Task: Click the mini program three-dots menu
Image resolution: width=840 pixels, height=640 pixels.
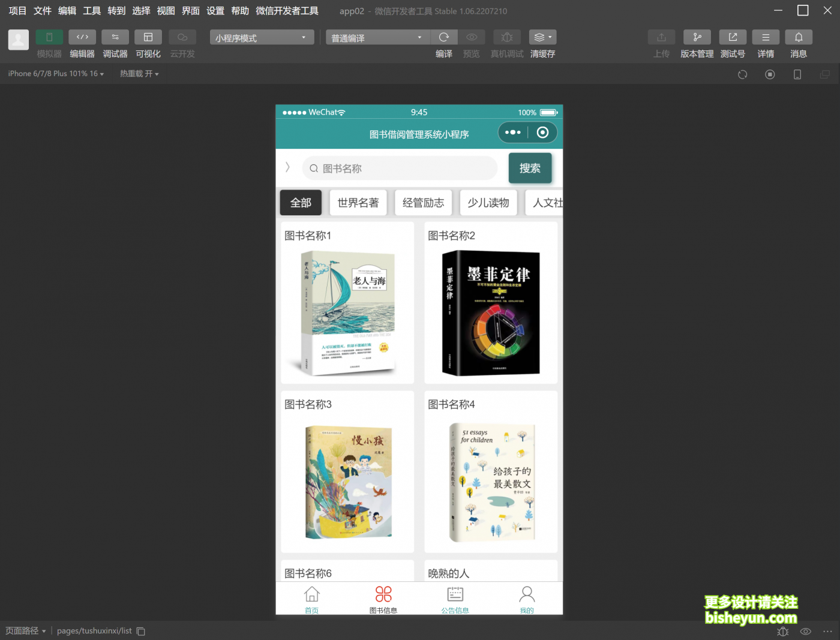Action: coord(513,133)
